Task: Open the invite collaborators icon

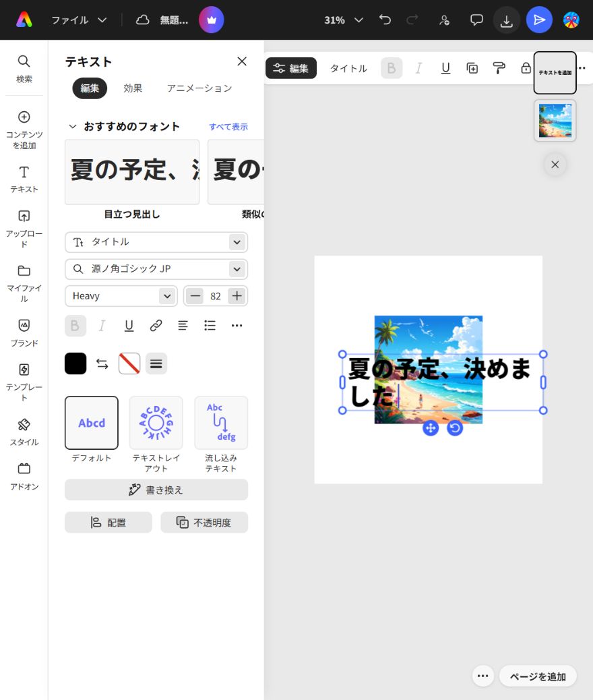Action: point(444,20)
